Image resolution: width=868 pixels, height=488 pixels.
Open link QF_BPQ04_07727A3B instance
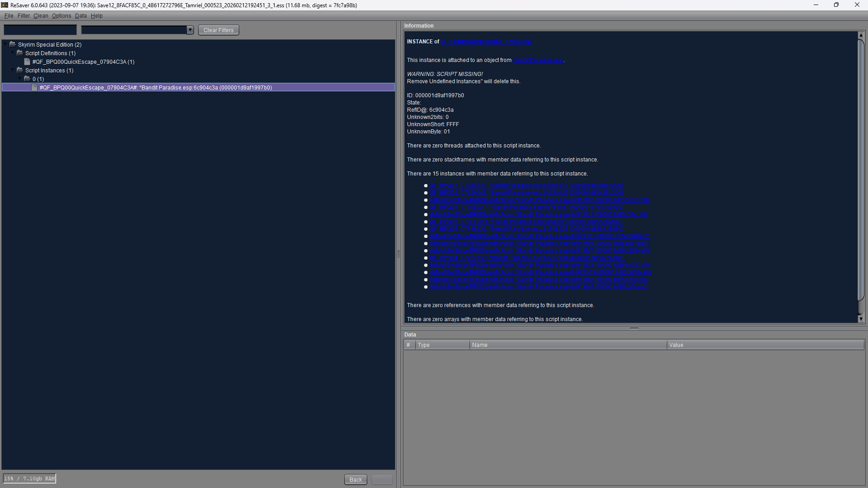click(x=527, y=258)
